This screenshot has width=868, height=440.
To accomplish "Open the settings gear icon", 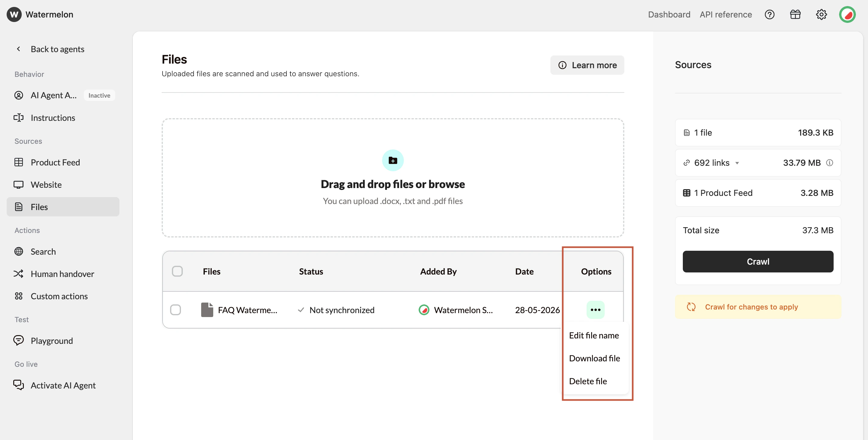I will [822, 14].
